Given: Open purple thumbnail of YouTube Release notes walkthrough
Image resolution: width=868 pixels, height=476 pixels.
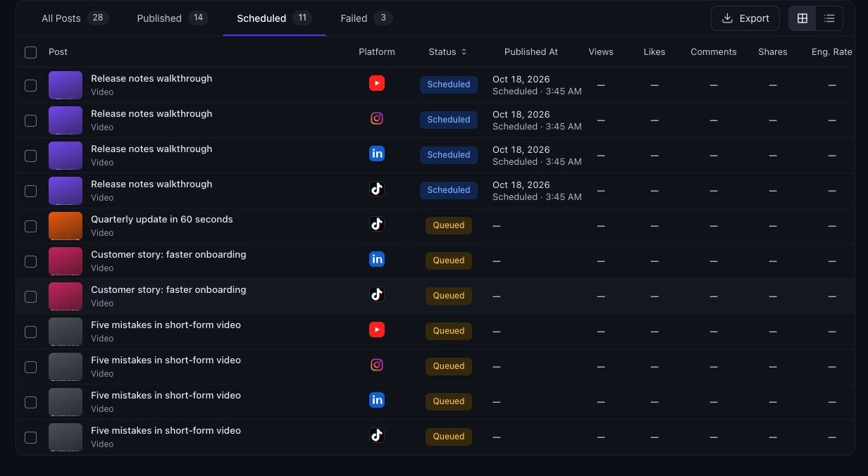Looking at the screenshot, I should click(x=66, y=85).
